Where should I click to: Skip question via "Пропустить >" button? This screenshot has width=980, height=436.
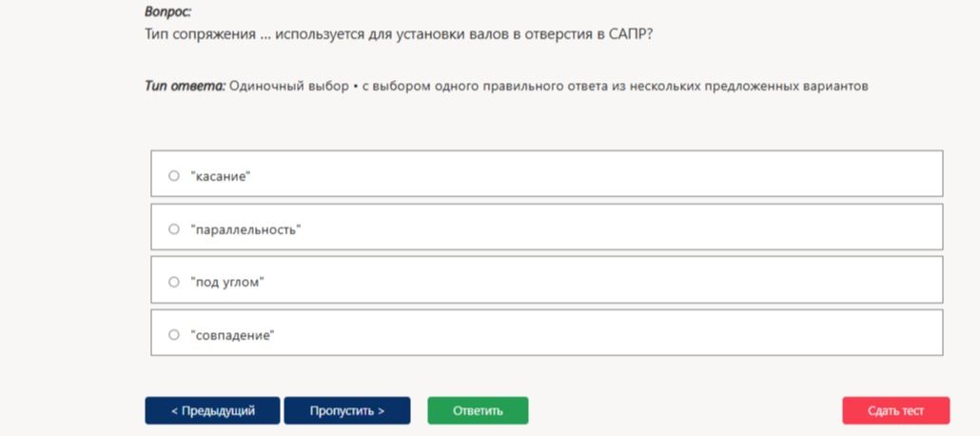point(347,410)
